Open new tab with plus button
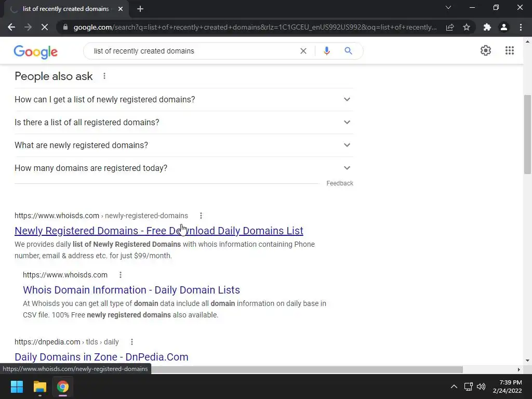 pos(140,9)
